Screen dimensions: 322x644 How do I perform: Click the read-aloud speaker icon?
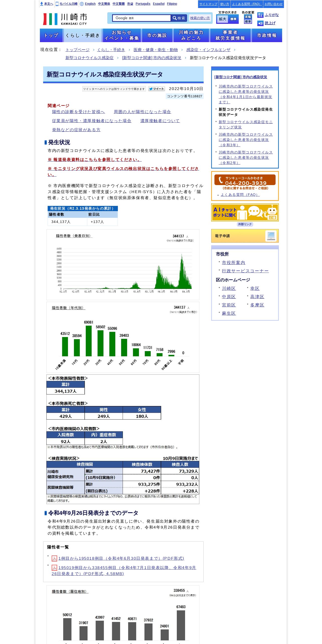pos(260,23)
